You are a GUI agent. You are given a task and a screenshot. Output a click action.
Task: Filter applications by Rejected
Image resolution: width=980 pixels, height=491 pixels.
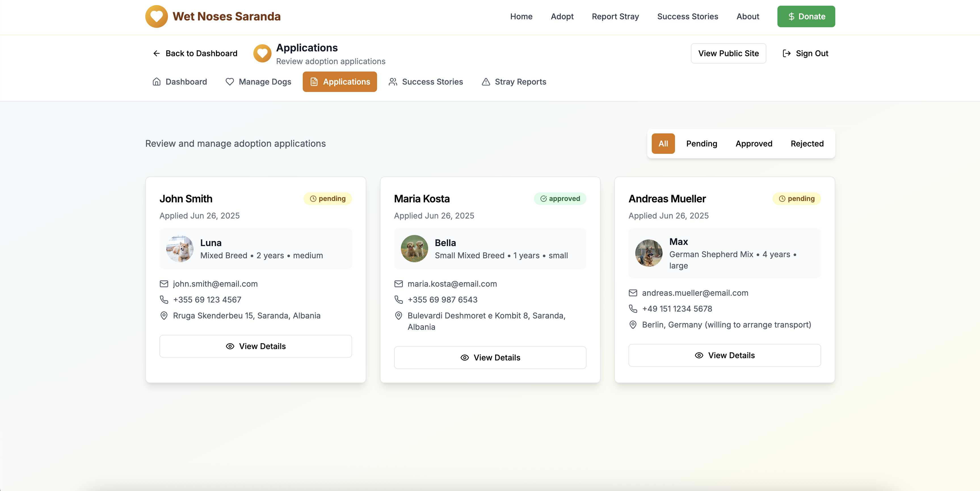coord(807,144)
